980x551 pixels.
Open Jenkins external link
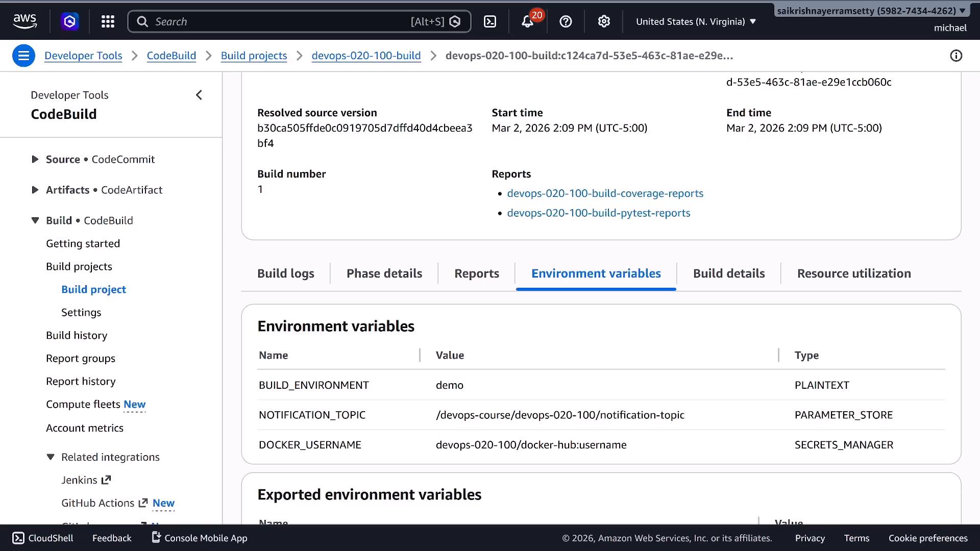(x=86, y=480)
